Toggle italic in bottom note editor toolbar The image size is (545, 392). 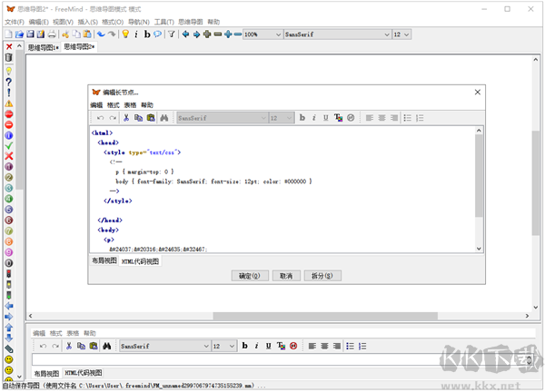(257, 346)
